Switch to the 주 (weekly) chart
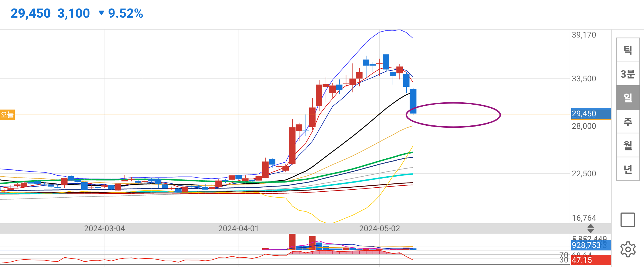The image size is (644, 267). point(628,122)
